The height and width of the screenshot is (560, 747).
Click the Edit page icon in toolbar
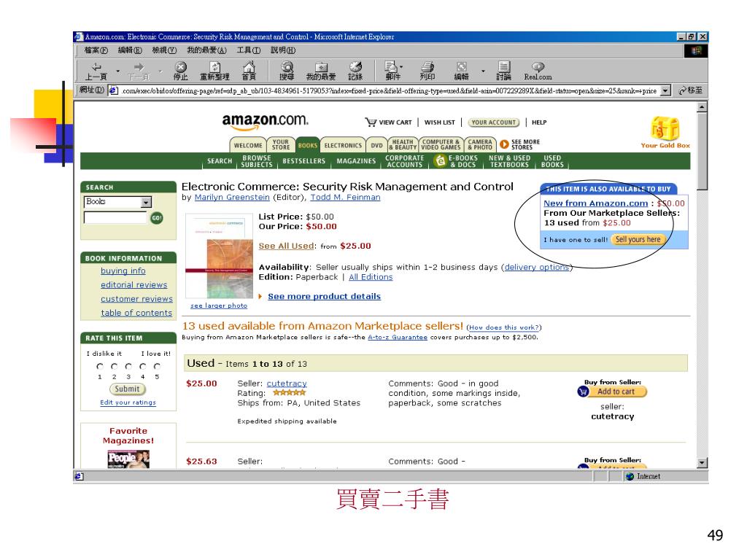click(x=461, y=67)
